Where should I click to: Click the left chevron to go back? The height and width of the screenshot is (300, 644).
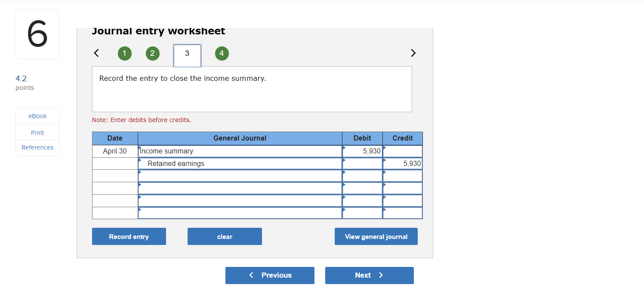tap(96, 53)
